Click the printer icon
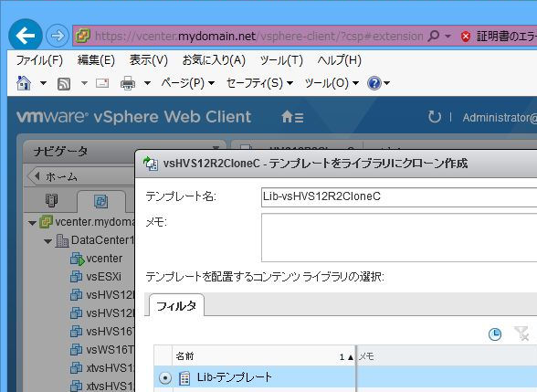The width and height of the screenshot is (537, 392). (x=128, y=83)
